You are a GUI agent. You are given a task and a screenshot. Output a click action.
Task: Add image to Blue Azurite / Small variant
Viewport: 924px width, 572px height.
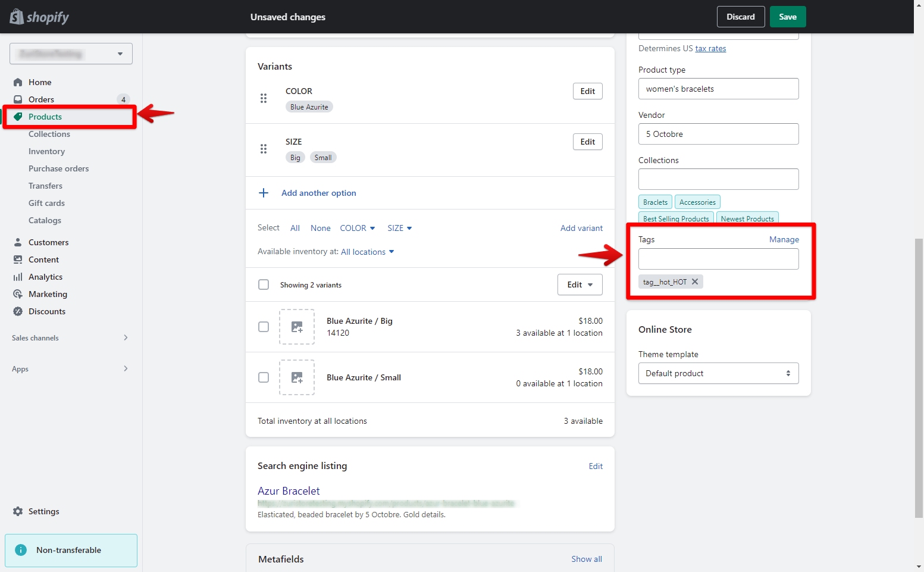pos(297,377)
